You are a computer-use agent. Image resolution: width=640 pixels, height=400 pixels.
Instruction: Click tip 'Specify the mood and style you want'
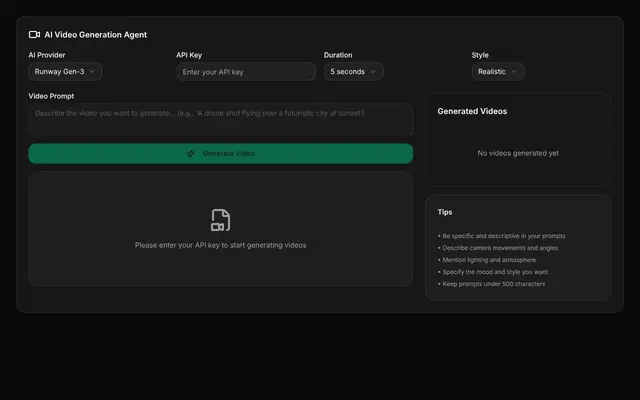pyautogui.click(x=493, y=272)
